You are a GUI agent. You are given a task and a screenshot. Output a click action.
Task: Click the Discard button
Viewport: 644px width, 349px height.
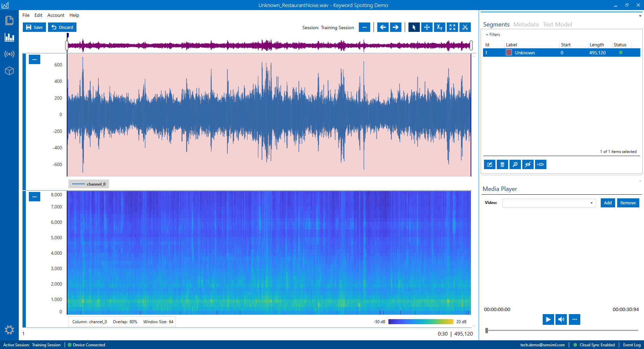62,27
